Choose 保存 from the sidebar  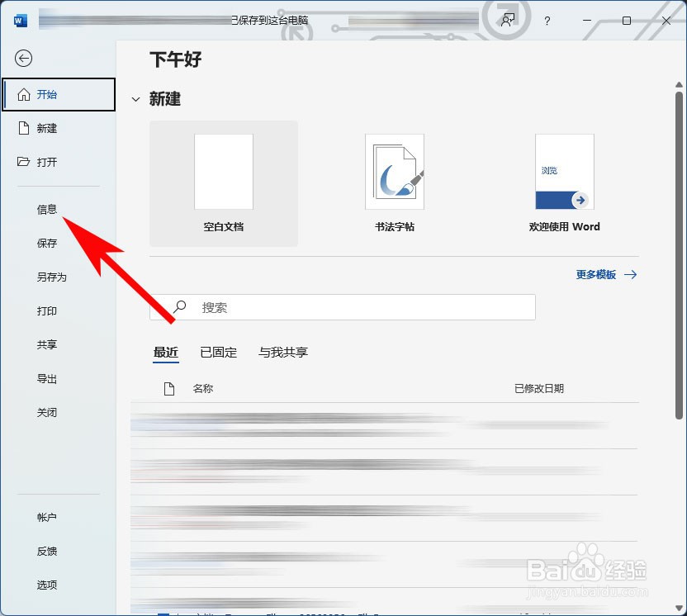[47, 243]
